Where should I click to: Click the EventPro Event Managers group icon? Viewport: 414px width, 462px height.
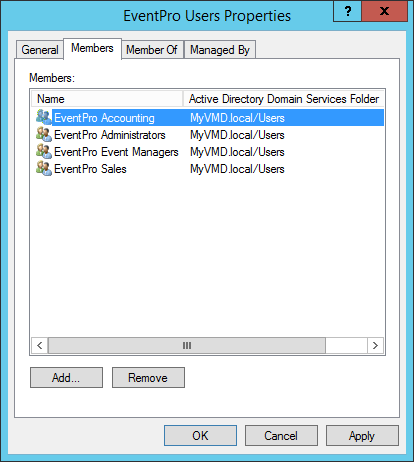44,151
